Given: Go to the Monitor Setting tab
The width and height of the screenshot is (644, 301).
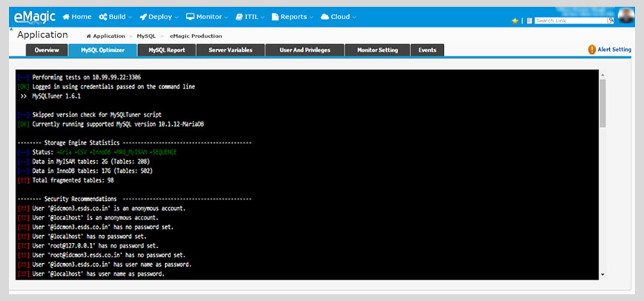Looking at the screenshot, I should click(377, 50).
